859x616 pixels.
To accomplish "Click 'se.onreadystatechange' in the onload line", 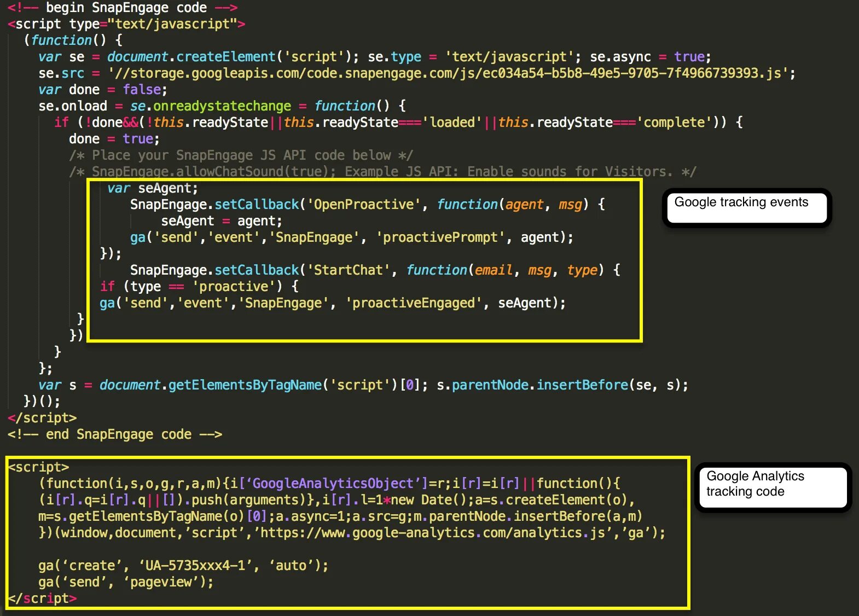I will tap(211, 106).
